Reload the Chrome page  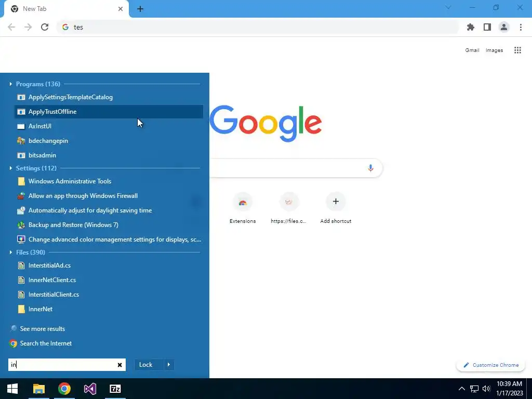click(x=45, y=27)
